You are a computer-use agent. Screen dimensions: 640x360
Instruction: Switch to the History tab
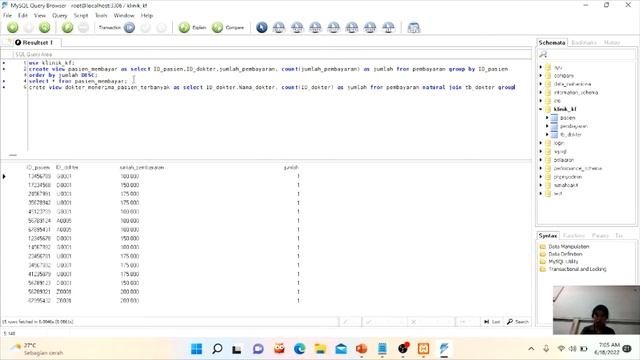pos(612,42)
